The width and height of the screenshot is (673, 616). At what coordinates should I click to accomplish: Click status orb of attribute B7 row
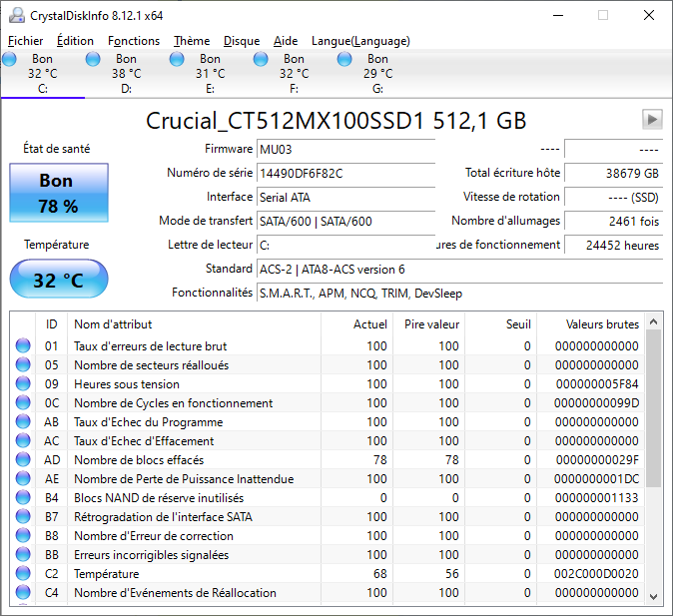tap(23, 516)
